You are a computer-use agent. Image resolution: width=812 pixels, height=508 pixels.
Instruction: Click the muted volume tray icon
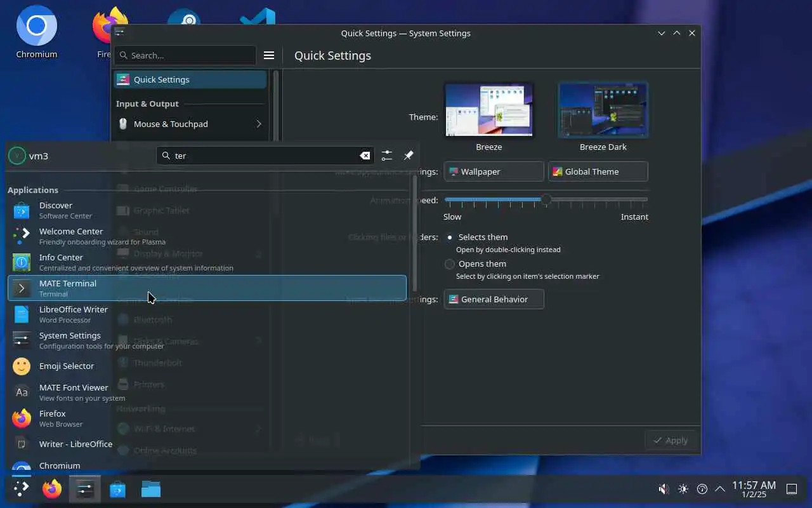point(663,489)
